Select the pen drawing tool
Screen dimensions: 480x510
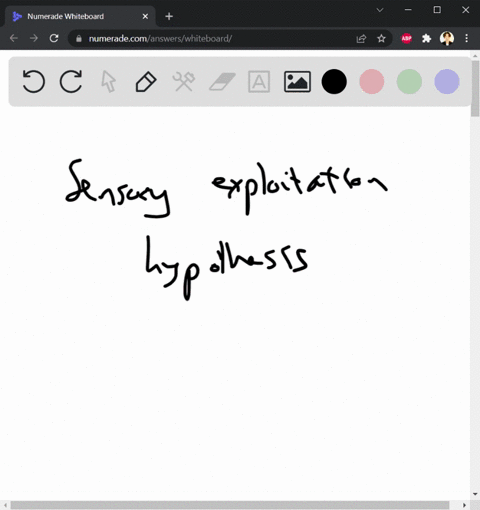pyautogui.click(x=146, y=81)
